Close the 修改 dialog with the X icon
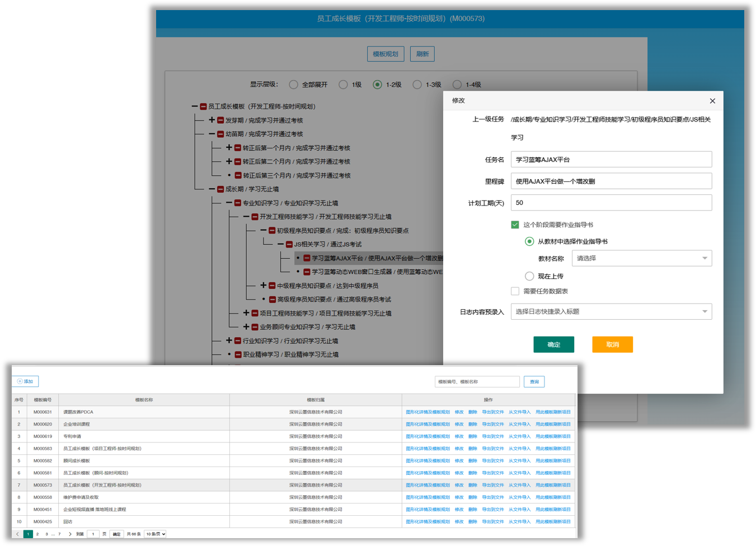The width and height of the screenshot is (756, 546). click(712, 101)
